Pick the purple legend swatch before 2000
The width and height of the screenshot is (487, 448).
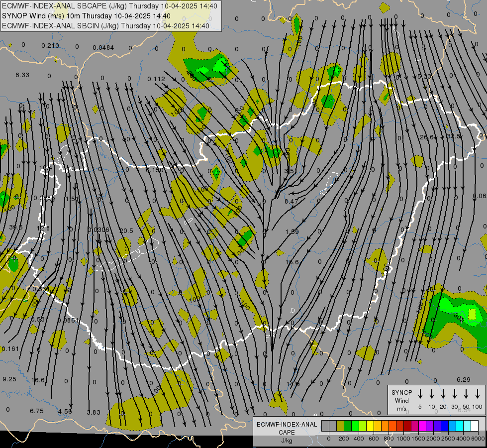(x=429, y=426)
